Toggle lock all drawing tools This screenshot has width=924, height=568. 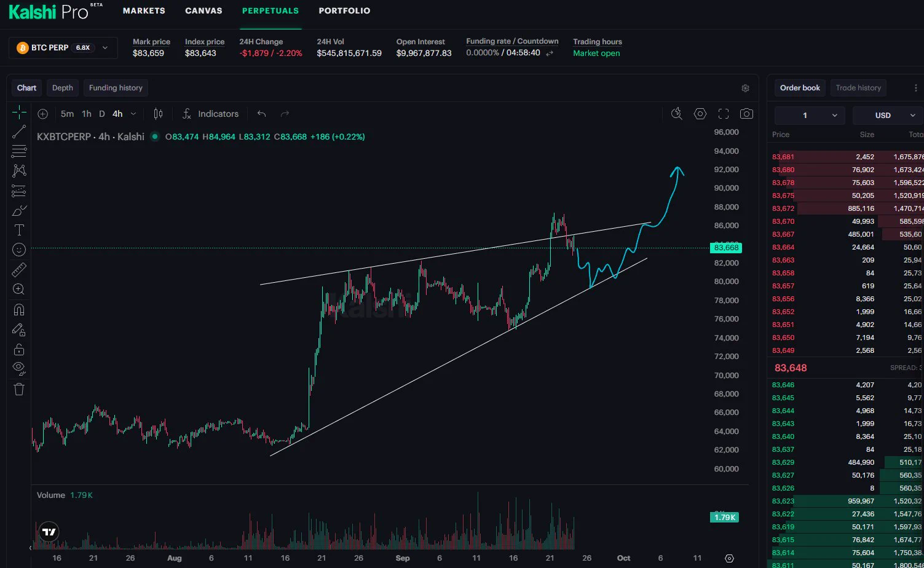pyautogui.click(x=19, y=349)
